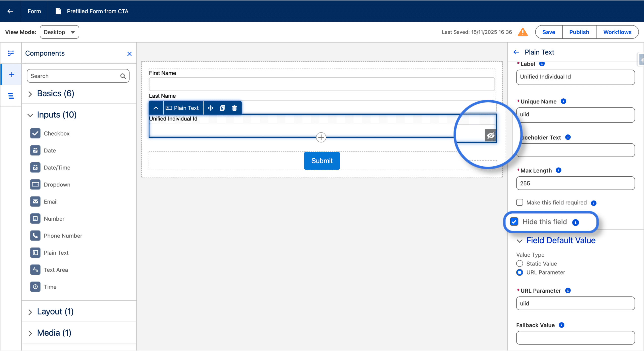Click the back arrow in the top header
The image size is (644, 351).
click(x=10, y=11)
